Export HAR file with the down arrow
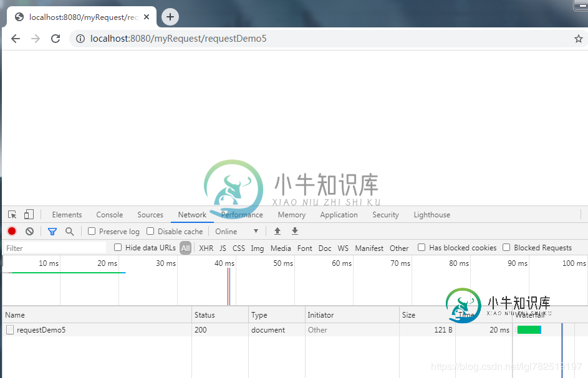588x378 pixels. click(x=295, y=231)
